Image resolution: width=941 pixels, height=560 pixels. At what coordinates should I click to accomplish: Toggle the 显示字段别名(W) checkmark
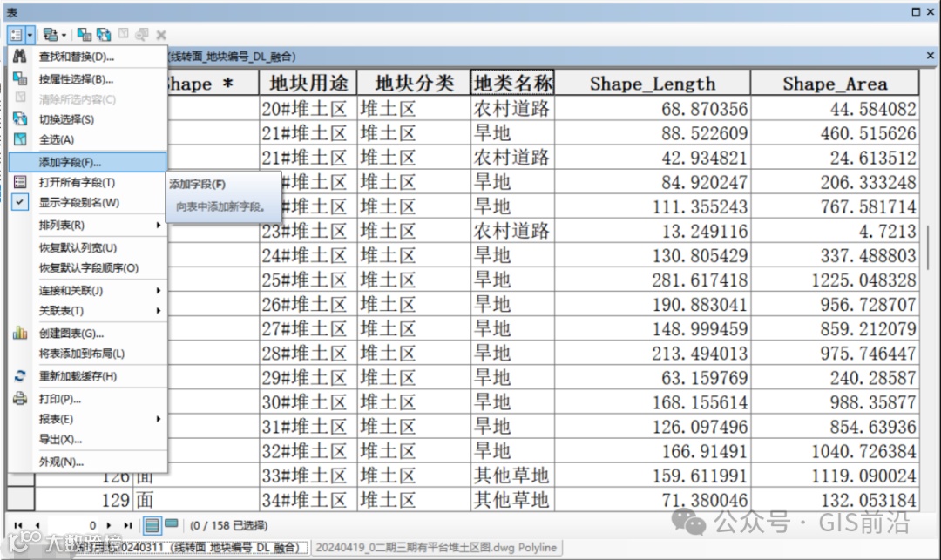[x=20, y=202]
